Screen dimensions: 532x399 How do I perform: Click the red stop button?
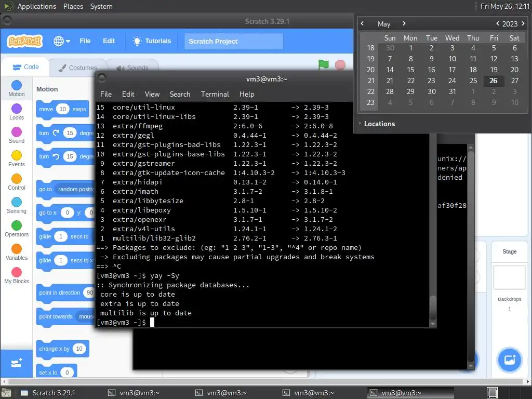coord(340,65)
